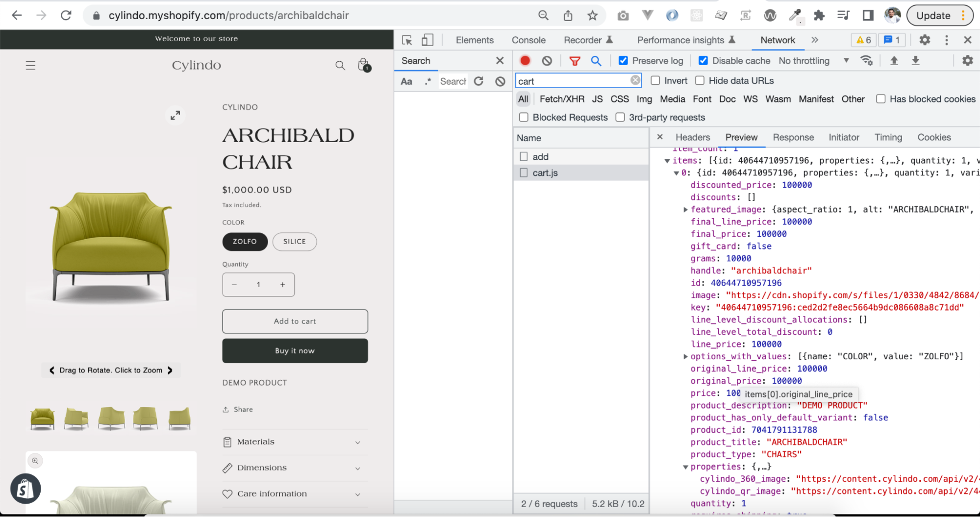Open the store hamburger menu

pos(30,65)
